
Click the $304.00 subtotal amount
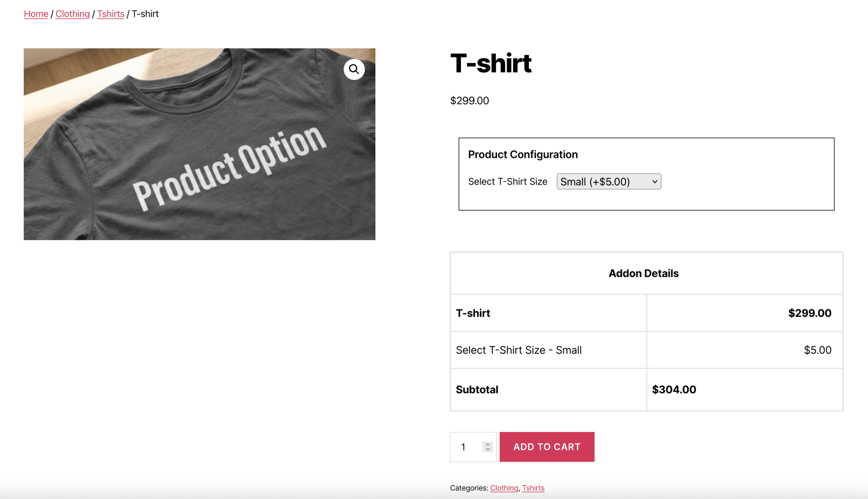coord(674,389)
